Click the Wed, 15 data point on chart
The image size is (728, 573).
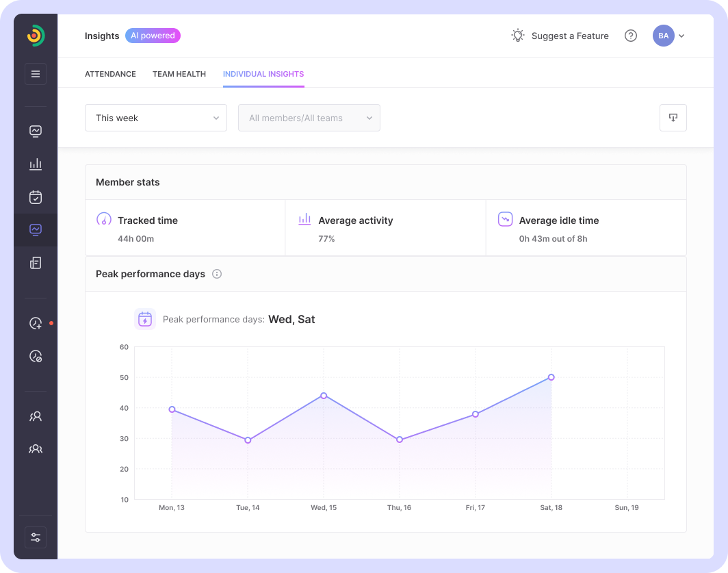[x=324, y=396]
